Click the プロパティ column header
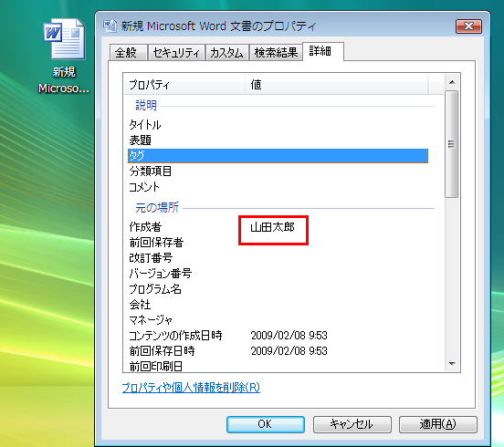Image resolution: width=504 pixels, height=447 pixels. (184, 85)
